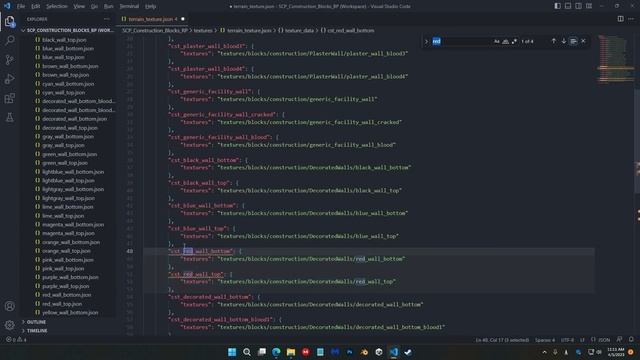This screenshot has height=360, width=640.
Task: Open the Edit menu
Action: click(x=36, y=6)
